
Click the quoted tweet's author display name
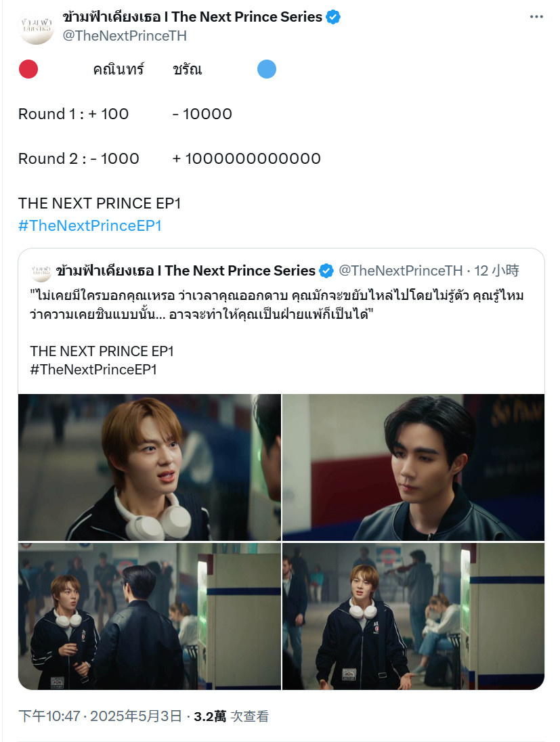[186, 271]
